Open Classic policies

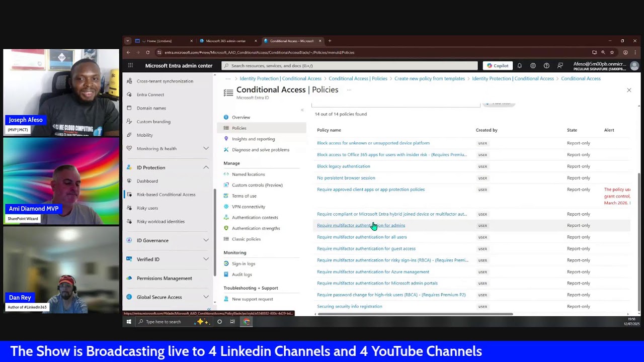[x=246, y=239]
